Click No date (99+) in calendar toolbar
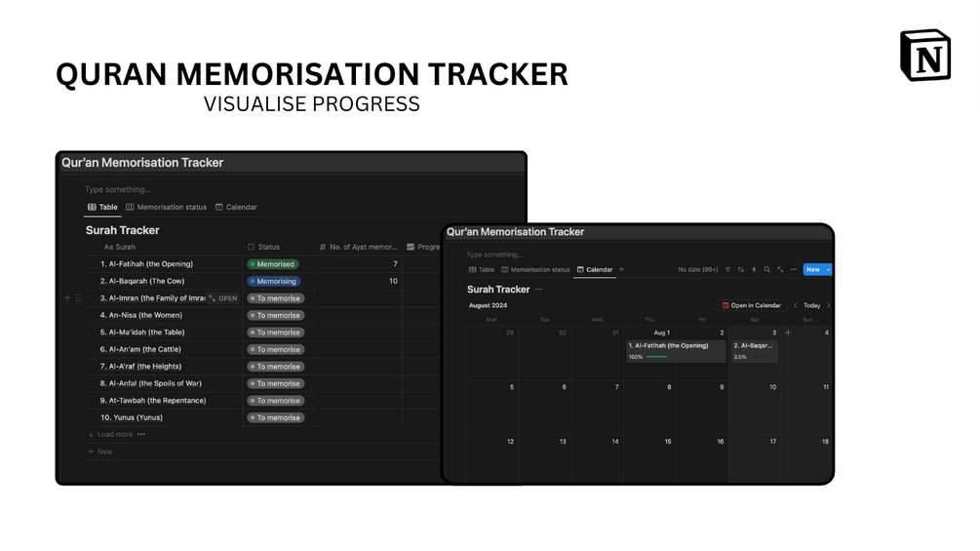The image size is (980, 551). click(697, 270)
